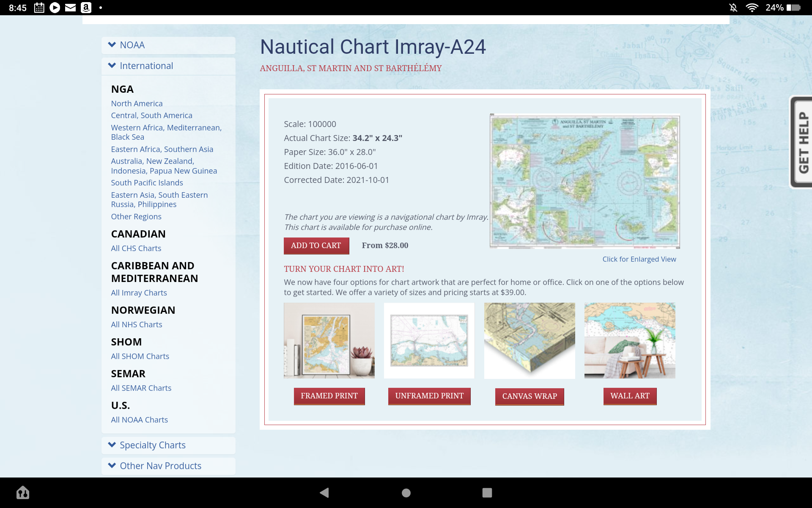The image size is (812, 508).
Task: Open Western Africa, Mediterranean, Black Sea link
Action: (x=166, y=132)
